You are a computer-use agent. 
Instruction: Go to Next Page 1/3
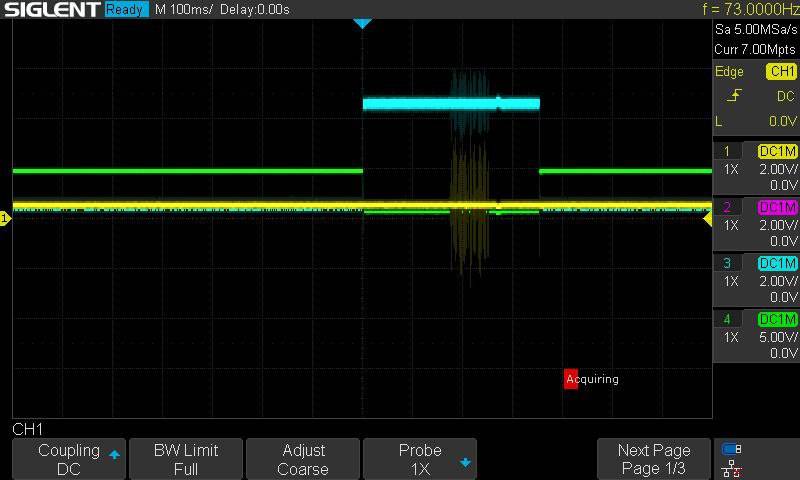654,459
